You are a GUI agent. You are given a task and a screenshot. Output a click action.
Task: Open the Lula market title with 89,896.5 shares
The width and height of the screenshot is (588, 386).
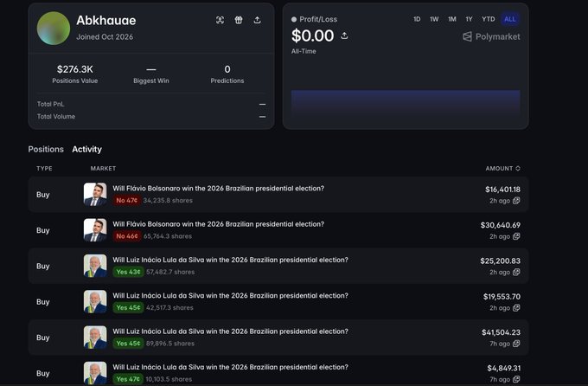tap(230, 331)
